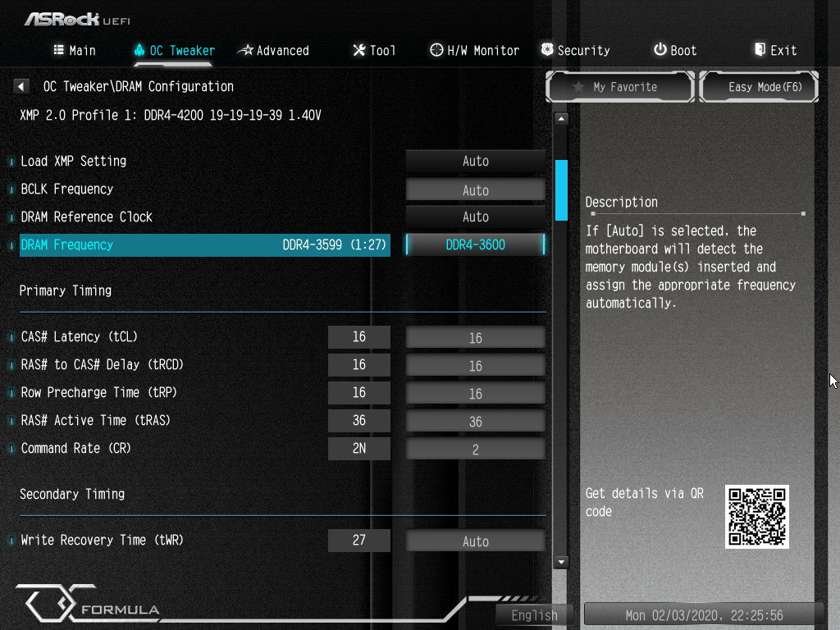
Task: Click the info marker next to Load XMP Setting
Action: click(x=11, y=162)
